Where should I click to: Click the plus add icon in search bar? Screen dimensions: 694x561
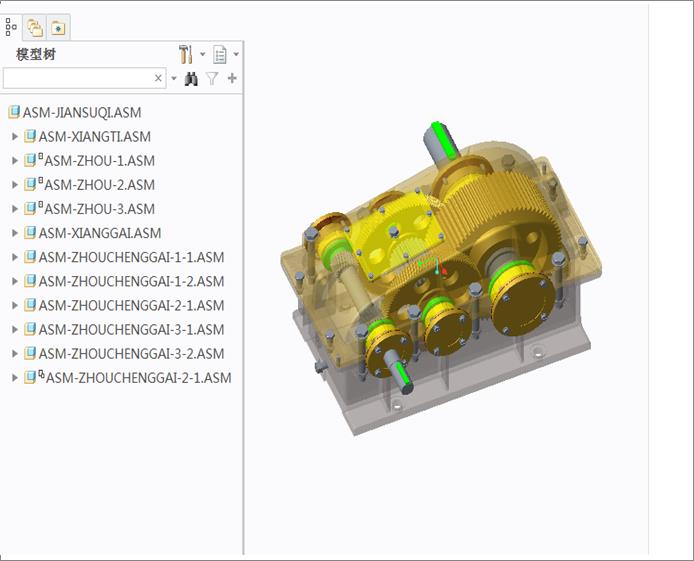click(x=232, y=78)
